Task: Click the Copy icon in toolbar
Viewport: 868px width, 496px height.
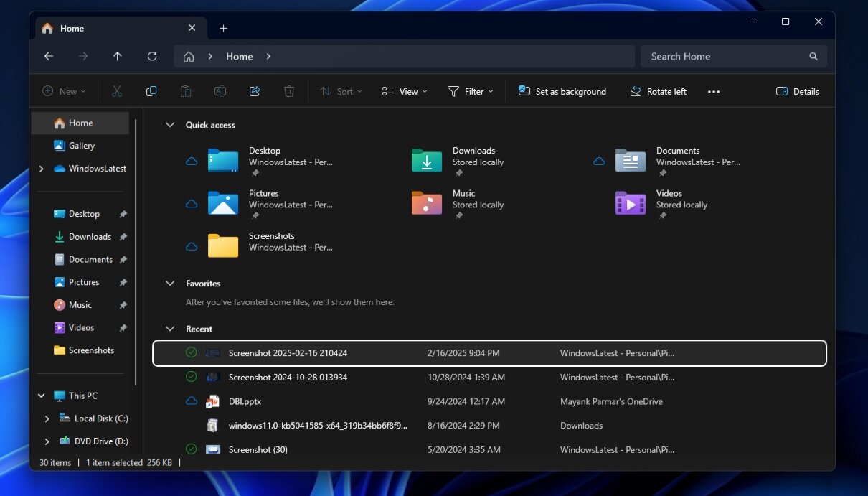Action: tap(151, 91)
